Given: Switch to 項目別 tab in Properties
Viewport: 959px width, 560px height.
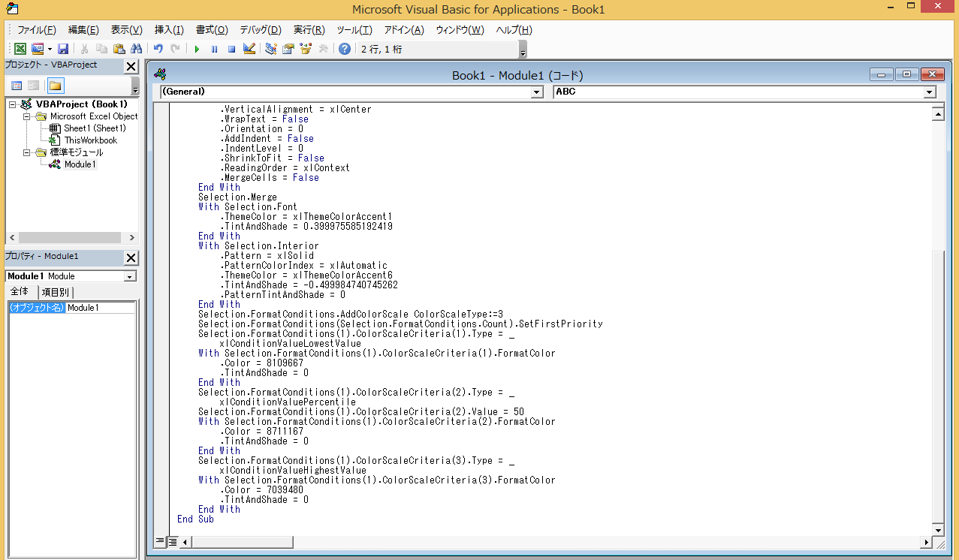Looking at the screenshot, I should (x=56, y=292).
